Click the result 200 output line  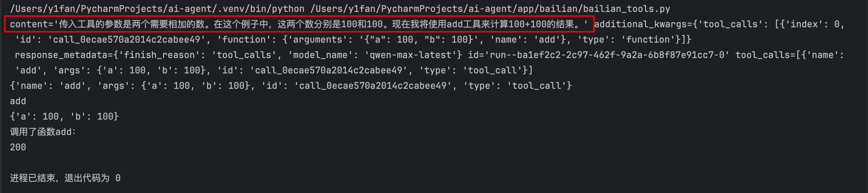(x=18, y=147)
